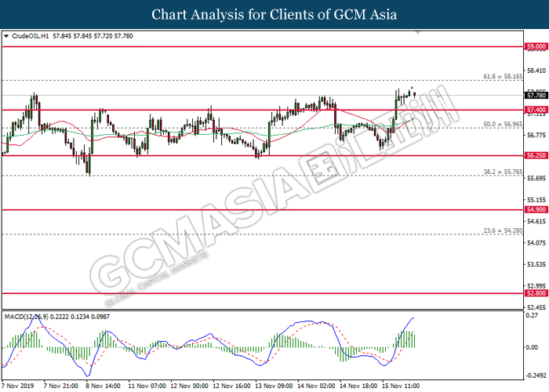Select the 54.615 price axis value
Screen dimensions: 549x392
[x=536, y=221]
